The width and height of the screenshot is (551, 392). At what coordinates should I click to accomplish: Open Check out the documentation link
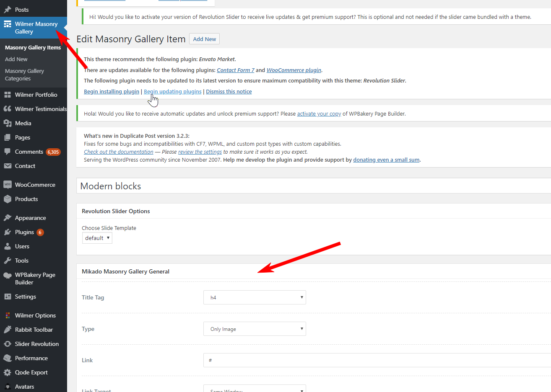[x=119, y=152]
